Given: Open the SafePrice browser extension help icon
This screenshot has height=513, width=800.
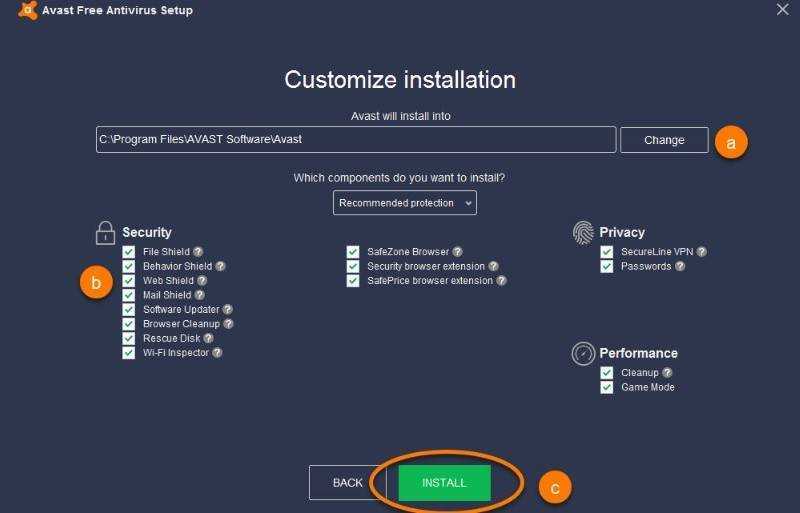Looking at the screenshot, I should point(502,280).
